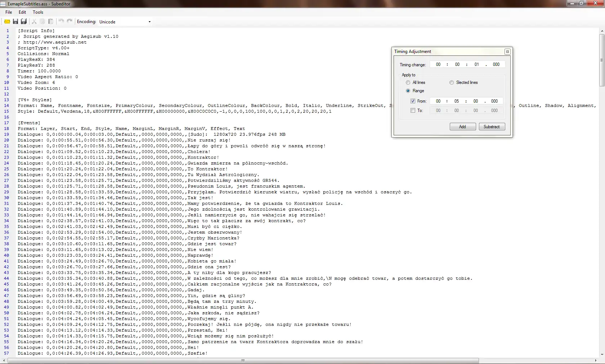605x364 pixels.
Task: Click the vertical scrollbar thumb
Action: click(x=602, y=60)
